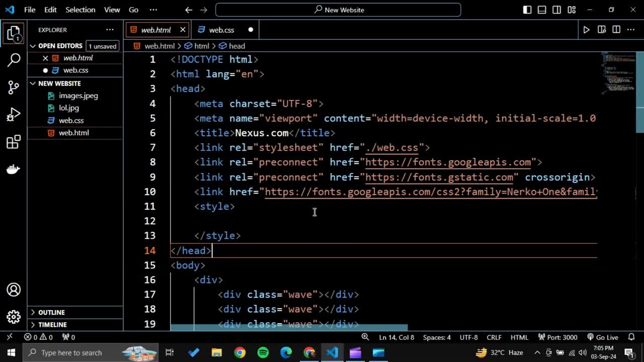The width and height of the screenshot is (644, 362).
Task: Open Run and Debug view
Action: [x=14, y=115]
